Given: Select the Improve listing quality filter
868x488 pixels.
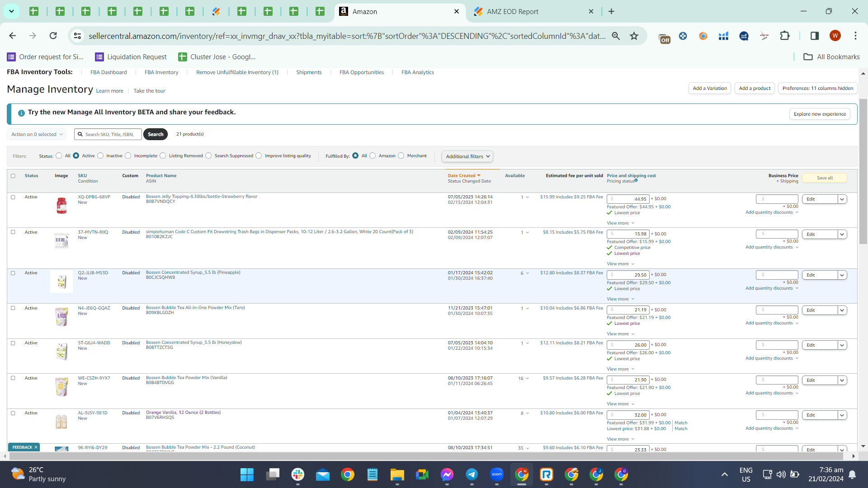Looking at the screenshot, I should tap(259, 156).
